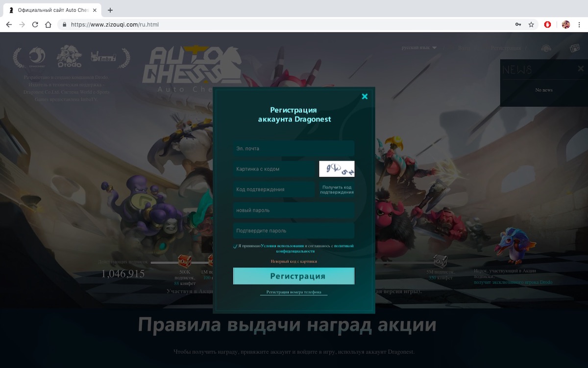This screenshot has height=368, width=588.
Task: Refresh the captcha code image
Action: tap(337, 169)
